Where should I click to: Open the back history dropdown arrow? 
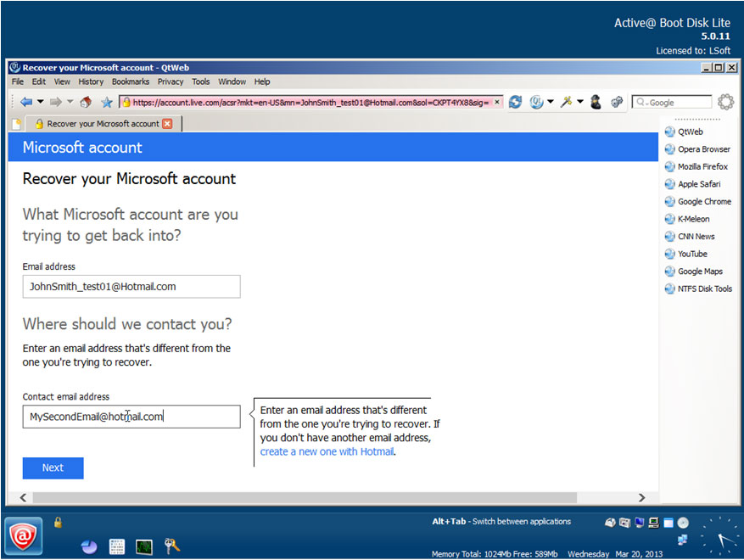coord(41,101)
